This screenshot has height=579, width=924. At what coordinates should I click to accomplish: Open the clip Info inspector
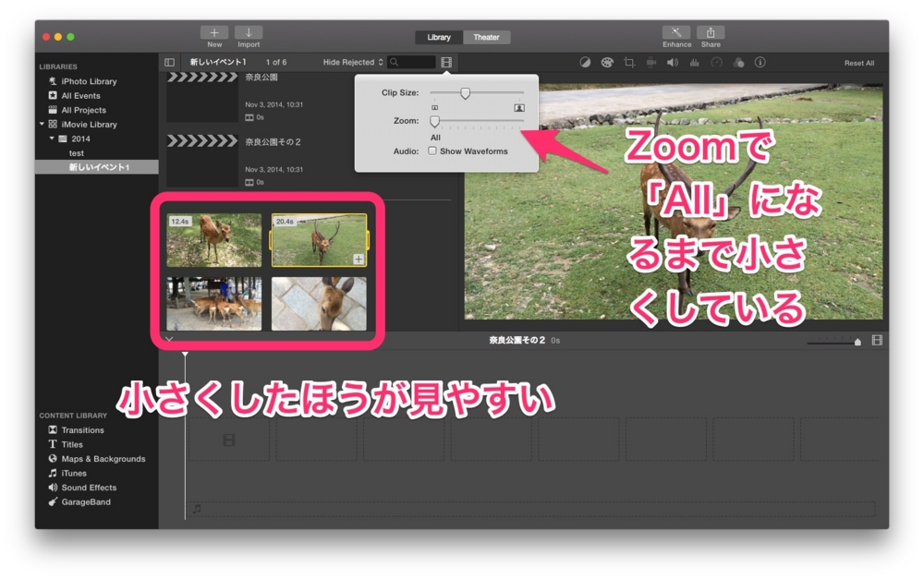760,62
